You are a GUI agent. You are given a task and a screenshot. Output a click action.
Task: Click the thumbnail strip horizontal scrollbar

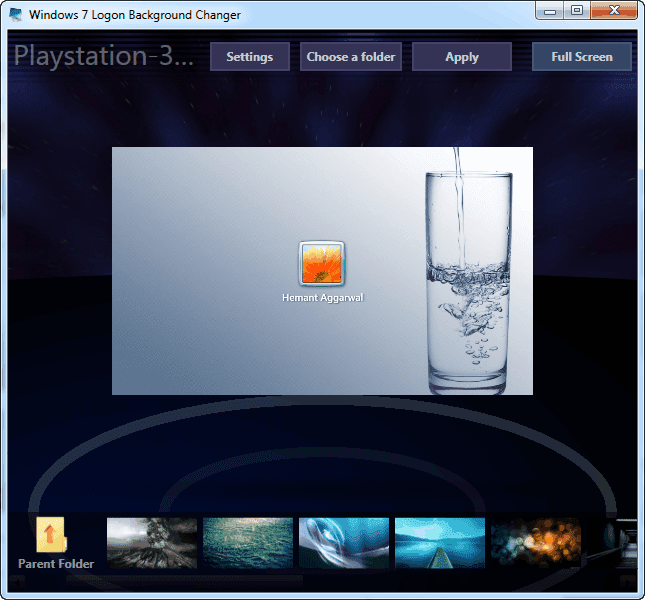click(322, 581)
